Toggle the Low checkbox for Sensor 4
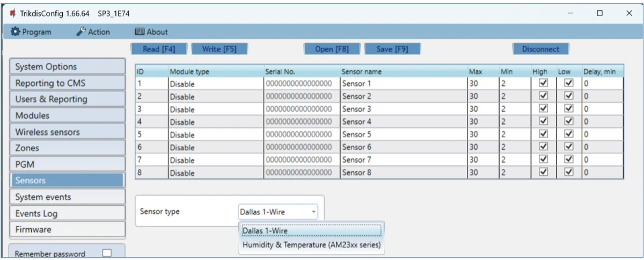 coord(569,121)
